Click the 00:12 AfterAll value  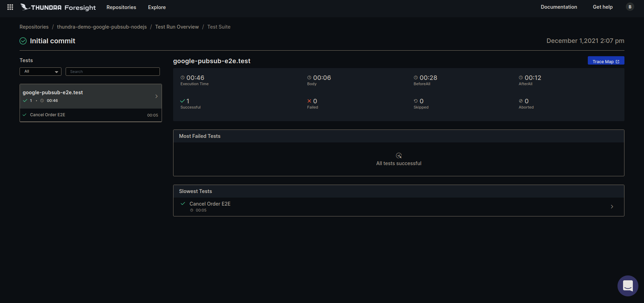pyautogui.click(x=533, y=77)
